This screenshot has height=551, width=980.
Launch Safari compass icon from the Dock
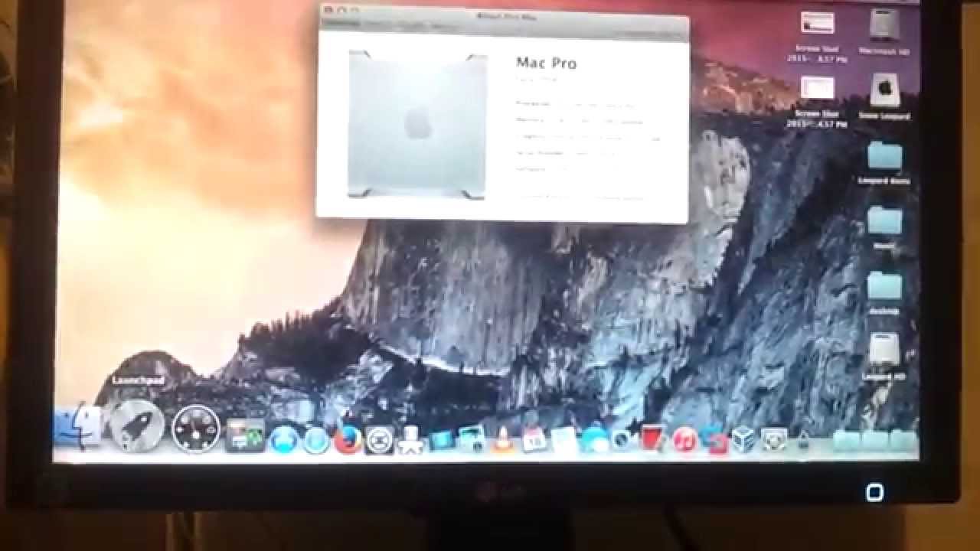pos(316,441)
